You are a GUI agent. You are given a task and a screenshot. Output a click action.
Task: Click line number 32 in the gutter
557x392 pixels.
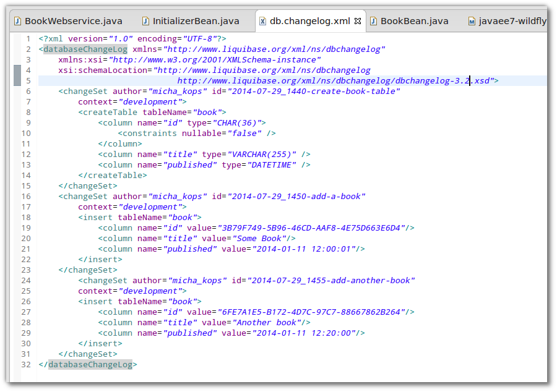pyautogui.click(x=25, y=364)
